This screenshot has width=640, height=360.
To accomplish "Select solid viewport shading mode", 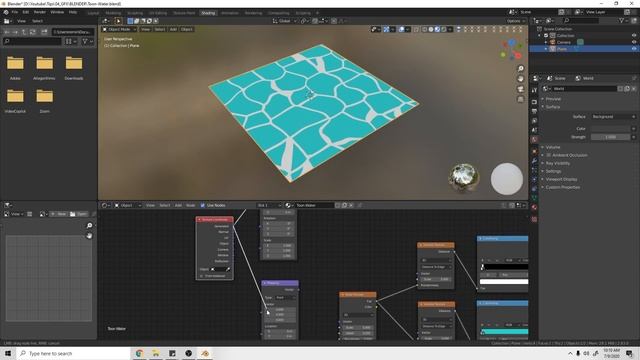I will 431,29.
